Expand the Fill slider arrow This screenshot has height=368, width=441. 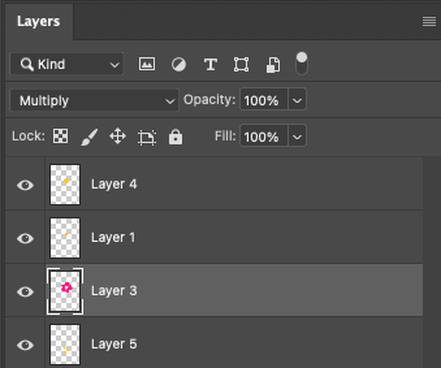click(297, 136)
